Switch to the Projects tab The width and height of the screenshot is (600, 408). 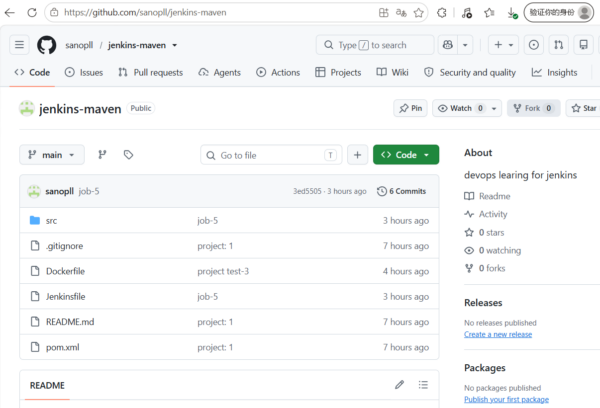click(338, 72)
